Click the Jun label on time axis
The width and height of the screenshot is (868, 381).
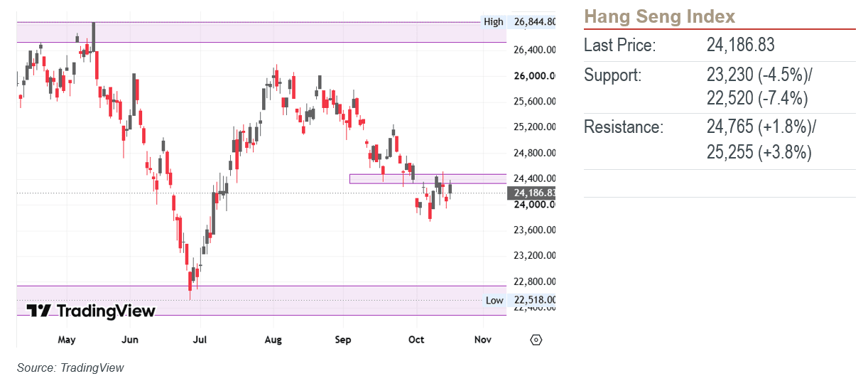click(130, 340)
